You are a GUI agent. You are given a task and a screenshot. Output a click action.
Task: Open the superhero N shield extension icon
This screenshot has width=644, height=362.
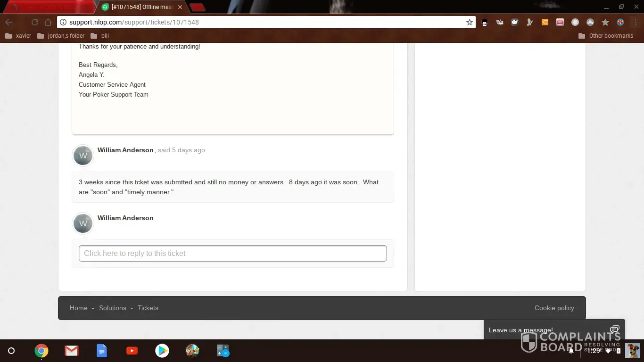click(620, 22)
